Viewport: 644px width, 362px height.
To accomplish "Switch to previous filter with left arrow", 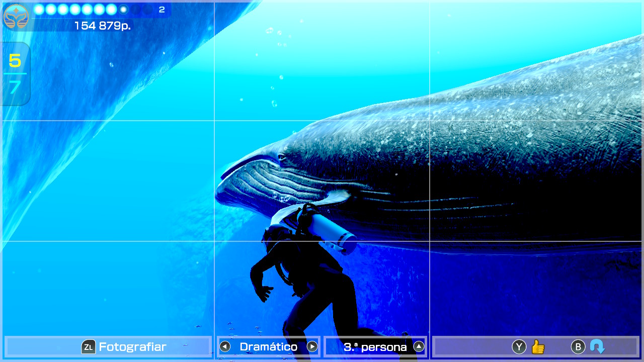I will coord(225,347).
